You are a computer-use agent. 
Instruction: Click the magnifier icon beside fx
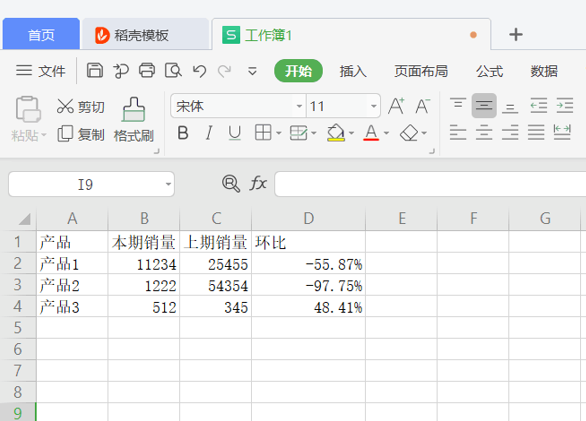tap(231, 184)
